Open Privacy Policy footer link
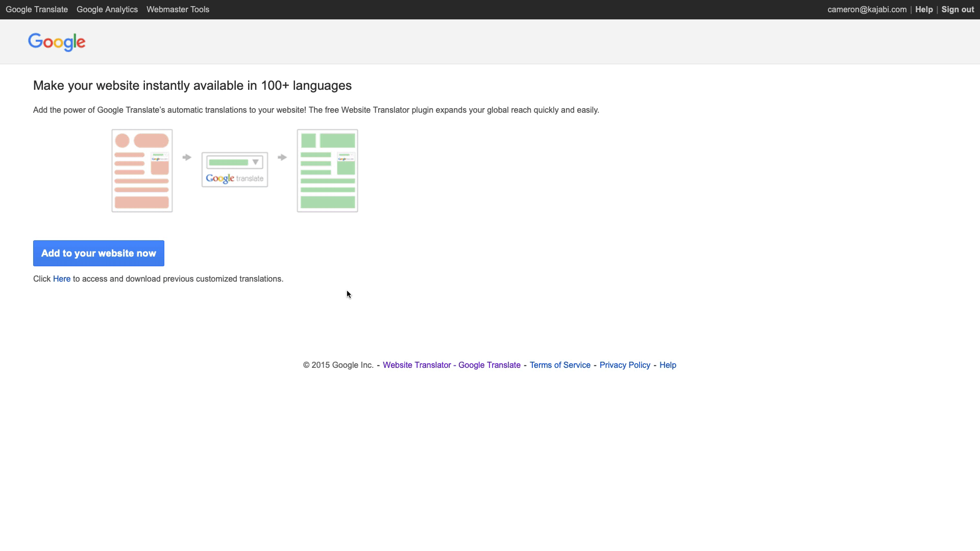 click(625, 365)
